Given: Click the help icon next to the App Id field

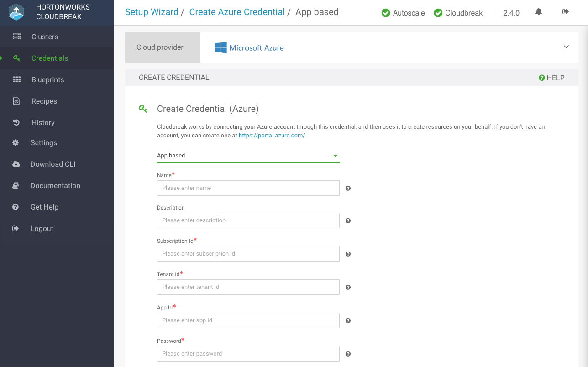Looking at the screenshot, I should (348, 320).
